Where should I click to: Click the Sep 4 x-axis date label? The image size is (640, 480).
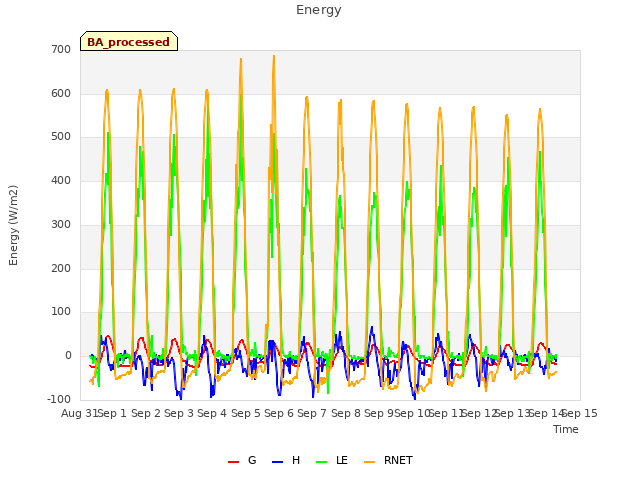(212, 413)
